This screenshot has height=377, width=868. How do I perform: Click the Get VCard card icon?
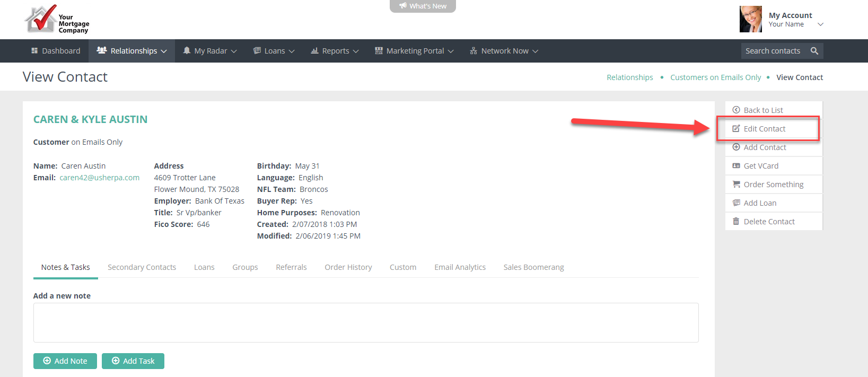[736, 166]
